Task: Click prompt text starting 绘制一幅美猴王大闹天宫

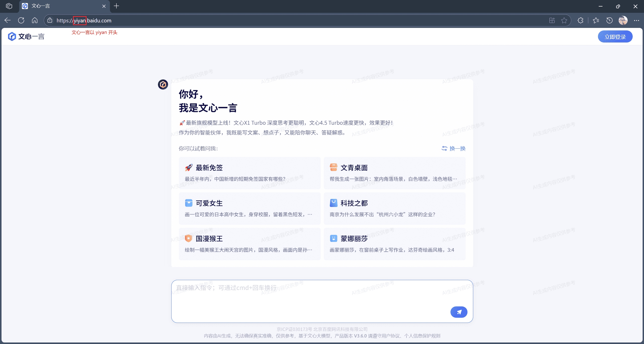Action: tap(249, 250)
